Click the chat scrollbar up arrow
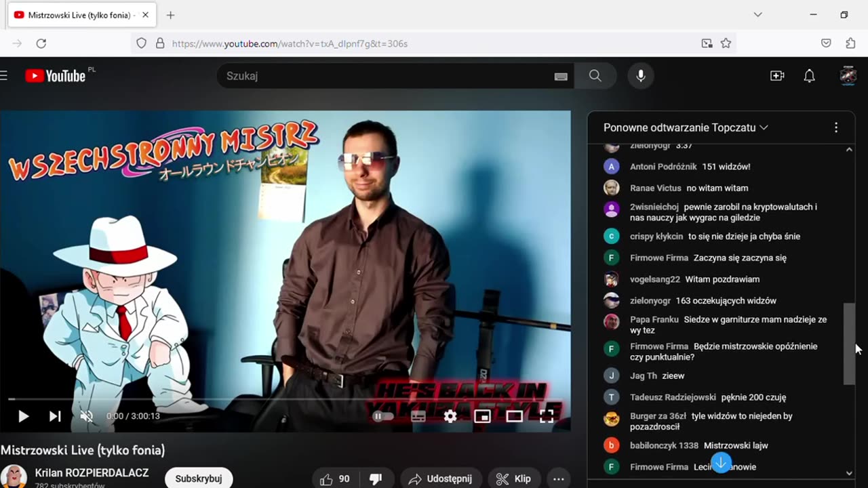 coord(849,150)
